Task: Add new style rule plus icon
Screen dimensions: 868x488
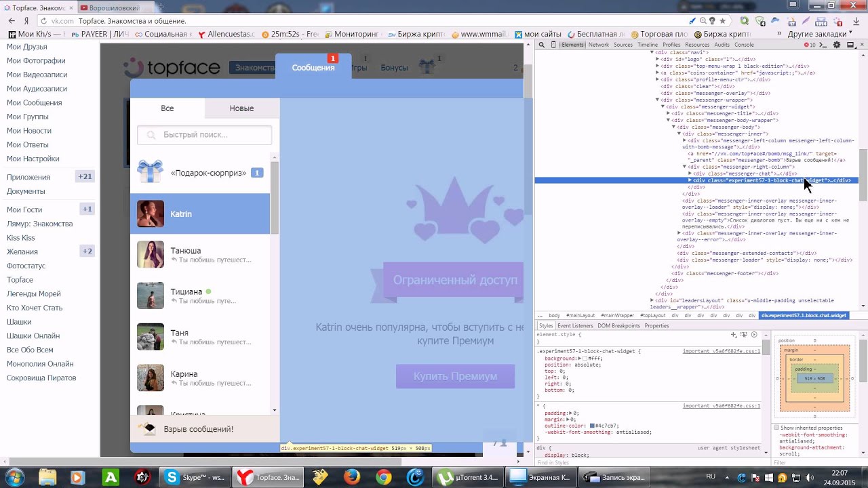Action: click(x=734, y=335)
